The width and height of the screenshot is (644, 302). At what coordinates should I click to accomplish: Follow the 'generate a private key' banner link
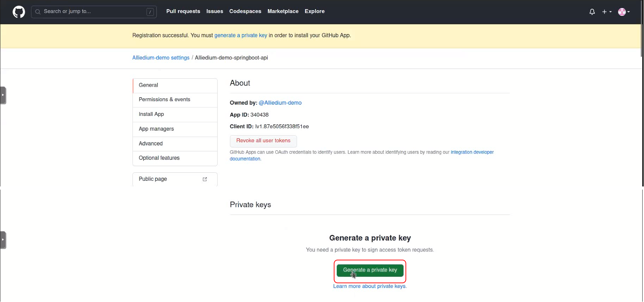[x=241, y=35]
